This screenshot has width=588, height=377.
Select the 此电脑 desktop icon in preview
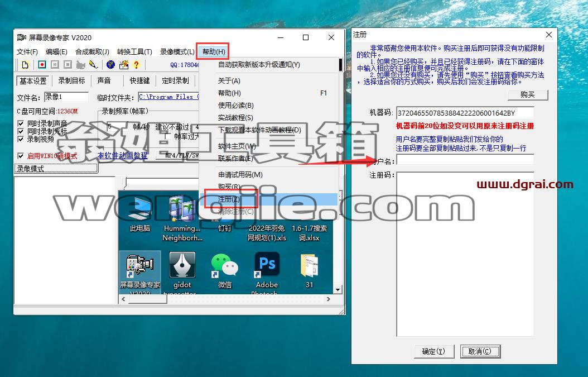139,214
